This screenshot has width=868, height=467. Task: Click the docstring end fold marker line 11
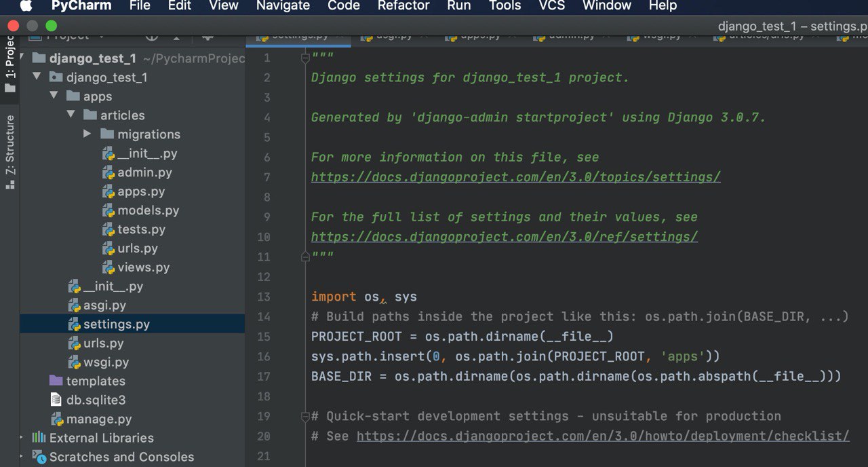click(305, 257)
